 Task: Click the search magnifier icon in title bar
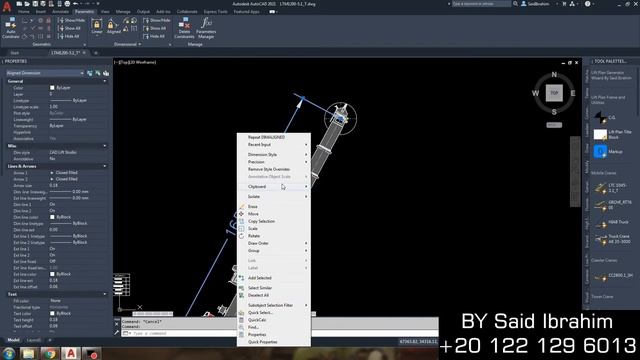[516, 4]
